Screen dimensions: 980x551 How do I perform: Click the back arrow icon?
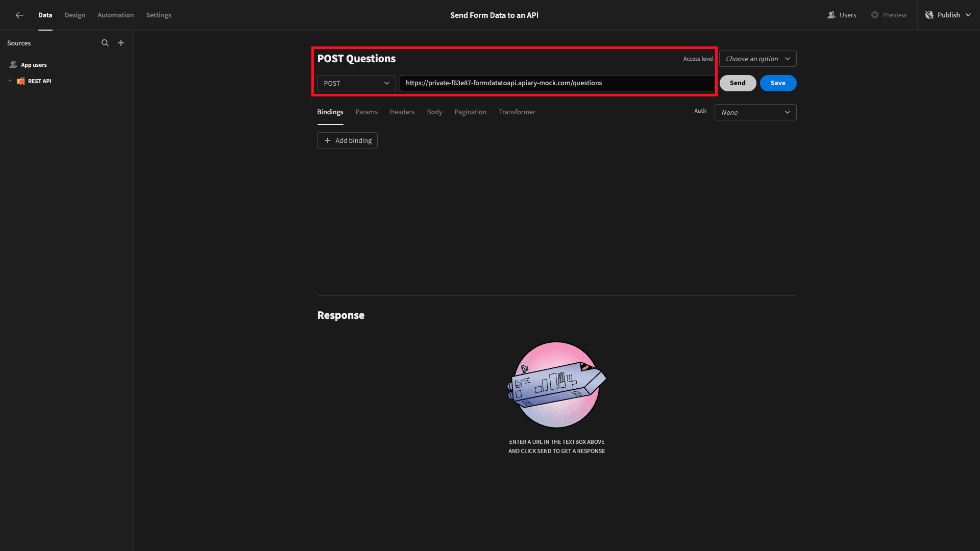(x=19, y=15)
